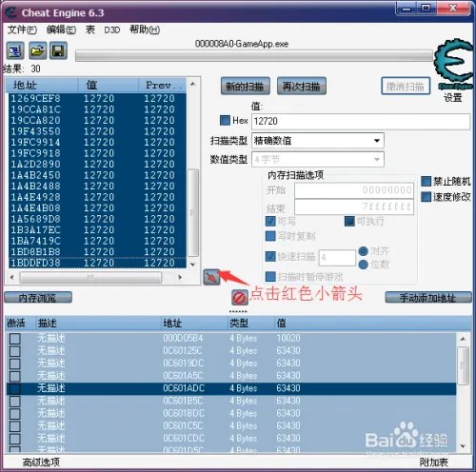The height and width of the screenshot is (472, 476).
Task: Click the Cheat Engine logo settings icon
Action: coord(453,65)
